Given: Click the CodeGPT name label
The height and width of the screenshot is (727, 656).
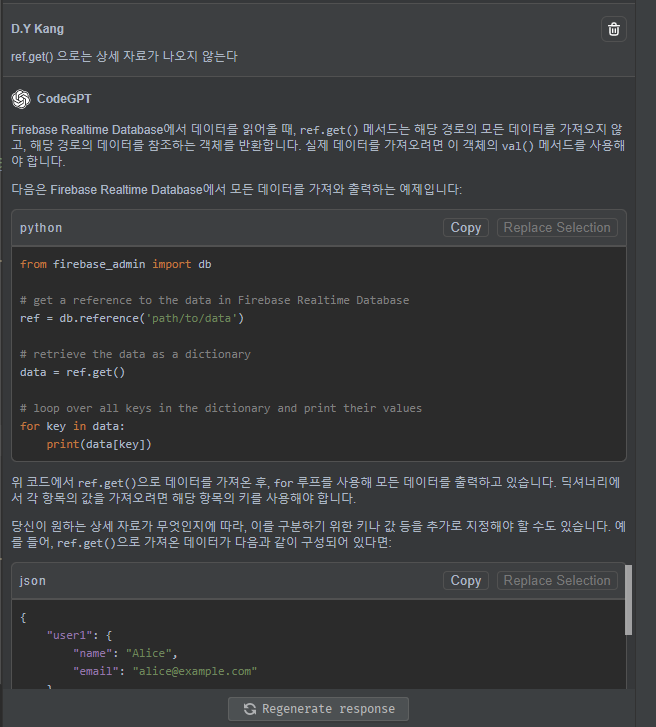Looking at the screenshot, I should [x=64, y=99].
